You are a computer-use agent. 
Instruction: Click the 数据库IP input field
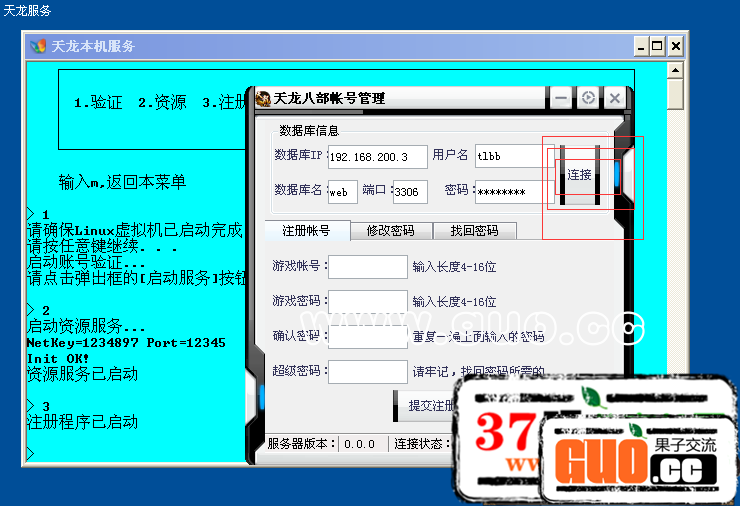coord(378,157)
